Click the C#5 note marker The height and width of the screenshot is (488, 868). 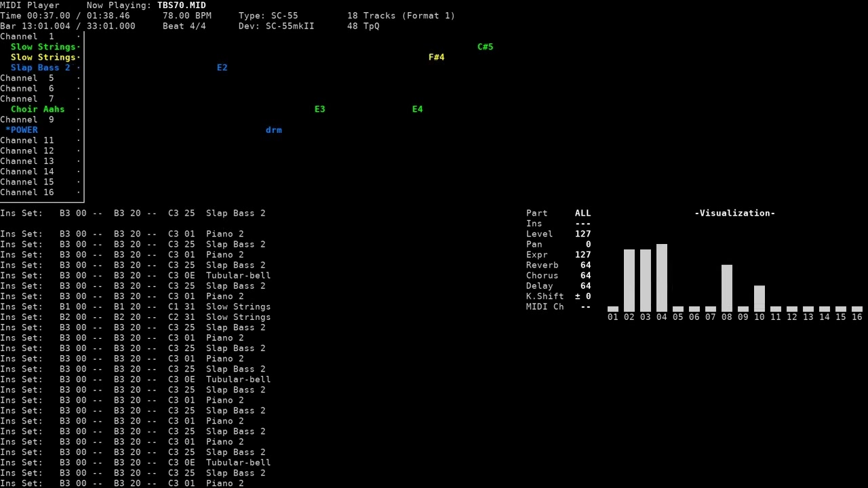pos(486,47)
